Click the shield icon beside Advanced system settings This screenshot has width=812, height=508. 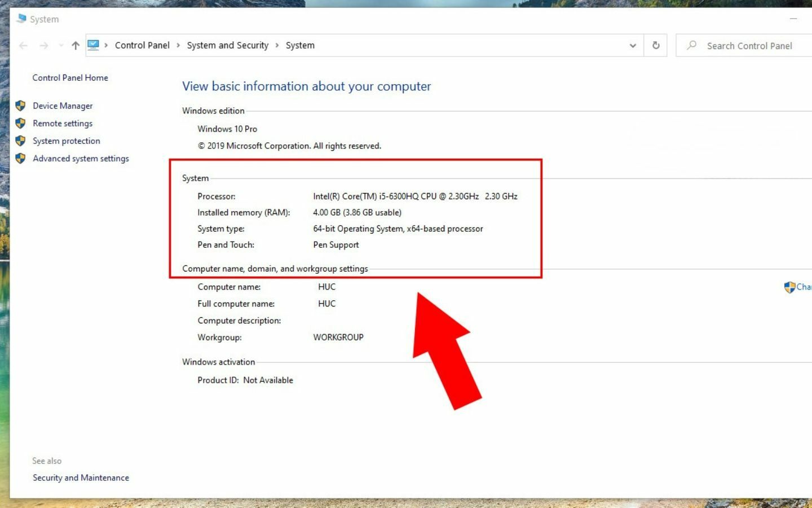pos(20,158)
